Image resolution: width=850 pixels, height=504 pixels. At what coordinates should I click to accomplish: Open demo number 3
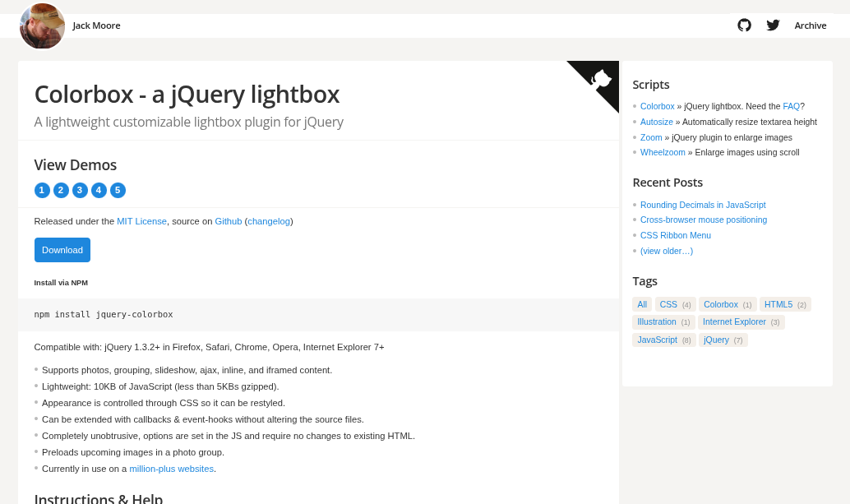tap(80, 191)
